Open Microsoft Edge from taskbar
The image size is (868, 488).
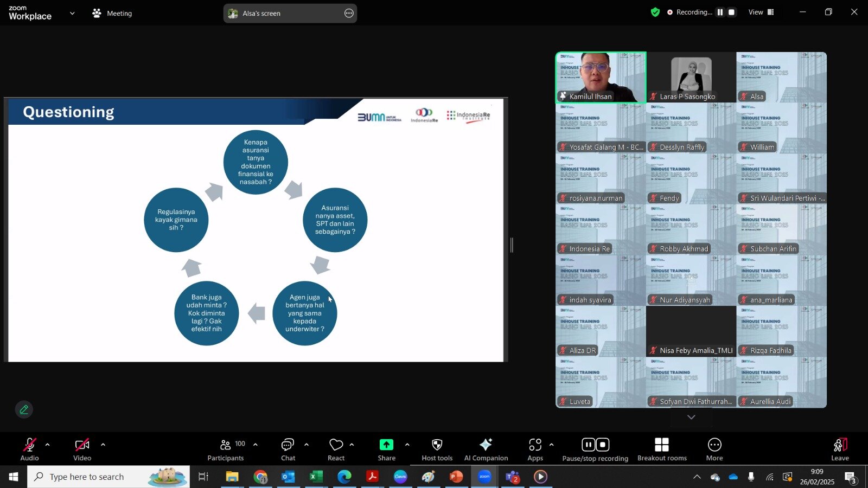(344, 477)
